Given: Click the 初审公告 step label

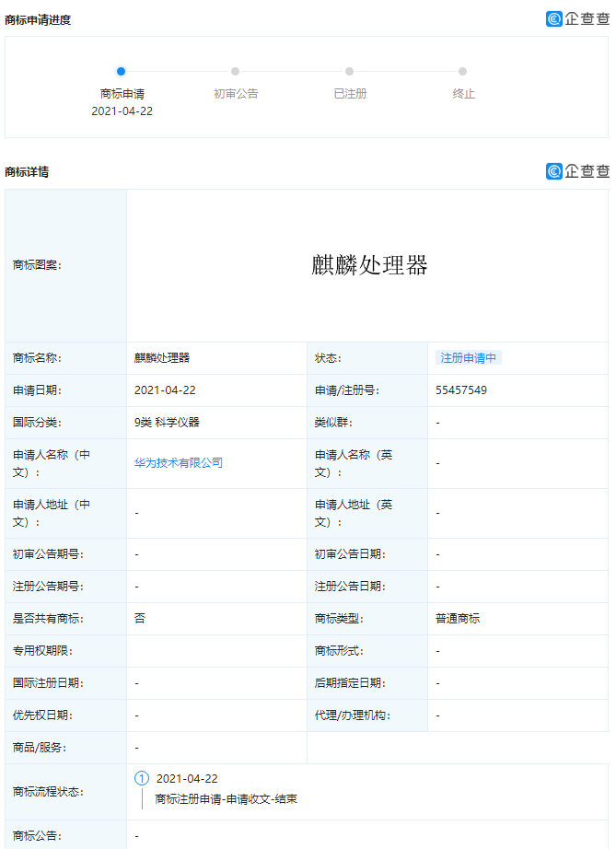Looking at the screenshot, I should [x=236, y=94].
